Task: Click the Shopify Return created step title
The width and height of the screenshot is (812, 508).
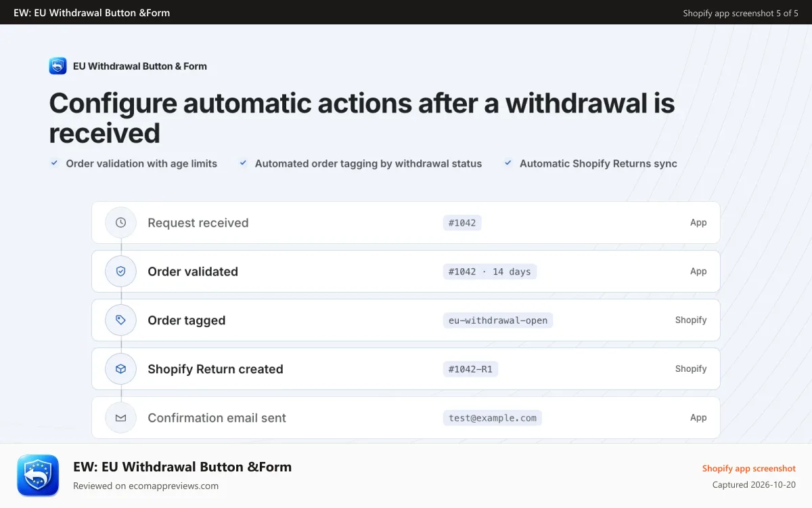Action: (x=215, y=369)
